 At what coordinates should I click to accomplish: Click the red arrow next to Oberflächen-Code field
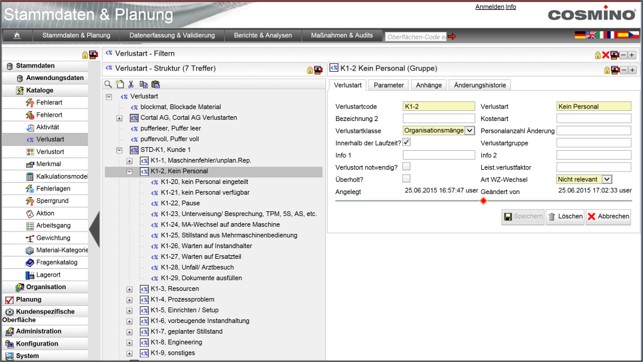[451, 36]
